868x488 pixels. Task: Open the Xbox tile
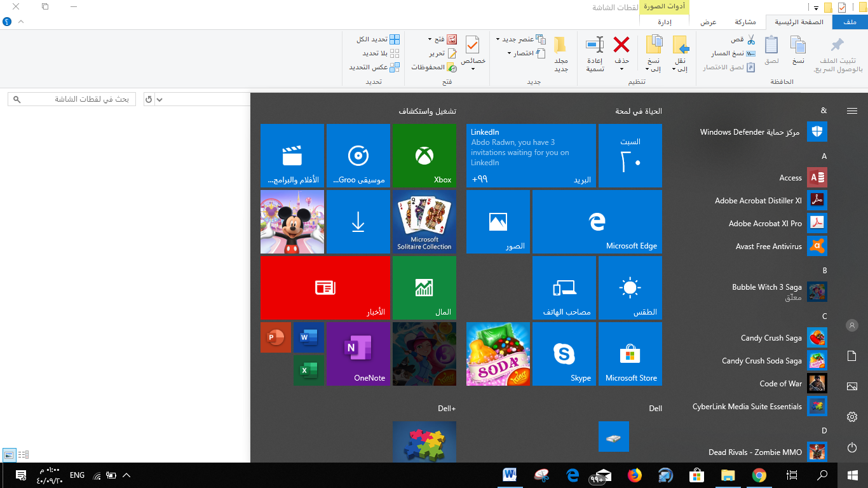click(424, 156)
